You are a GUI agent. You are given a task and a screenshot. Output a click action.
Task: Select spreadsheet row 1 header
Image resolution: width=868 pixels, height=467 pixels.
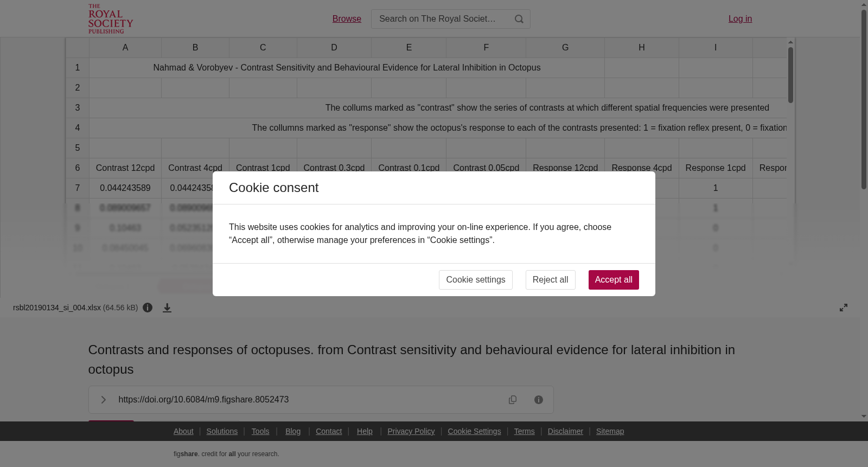pyautogui.click(x=78, y=68)
